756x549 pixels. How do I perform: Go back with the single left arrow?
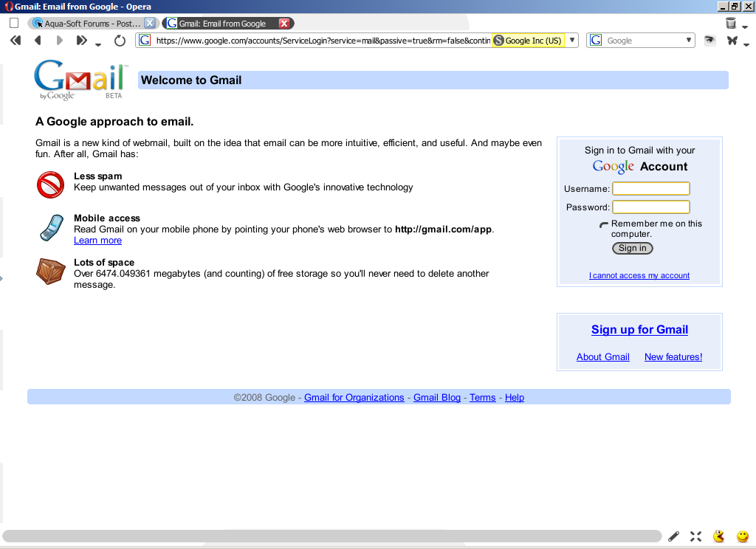click(x=38, y=41)
